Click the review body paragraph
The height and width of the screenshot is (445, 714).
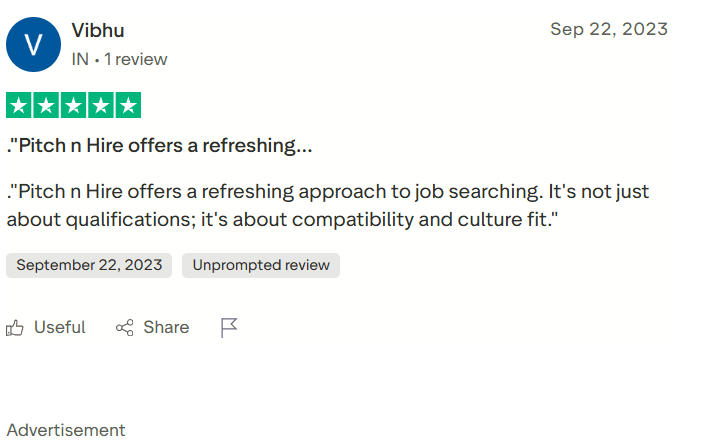tap(328, 205)
